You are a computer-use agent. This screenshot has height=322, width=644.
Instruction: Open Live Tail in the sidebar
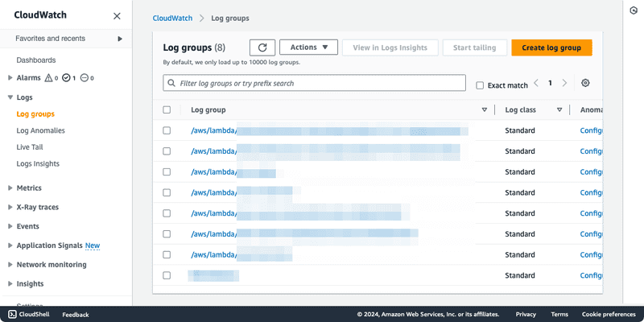point(30,147)
